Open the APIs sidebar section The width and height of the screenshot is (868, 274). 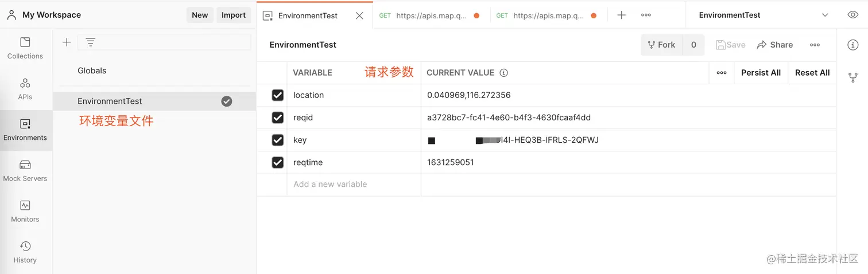(x=25, y=89)
